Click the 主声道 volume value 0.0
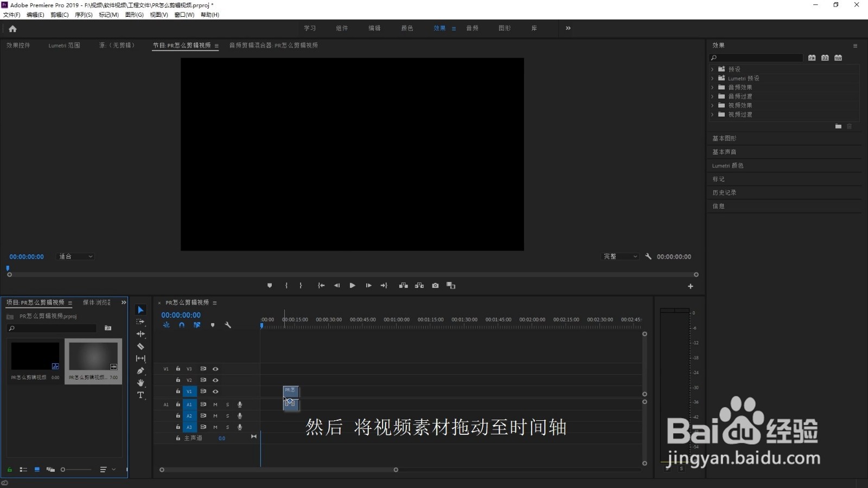The width and height of the screenshot is (868, 488). click(222, 438)
